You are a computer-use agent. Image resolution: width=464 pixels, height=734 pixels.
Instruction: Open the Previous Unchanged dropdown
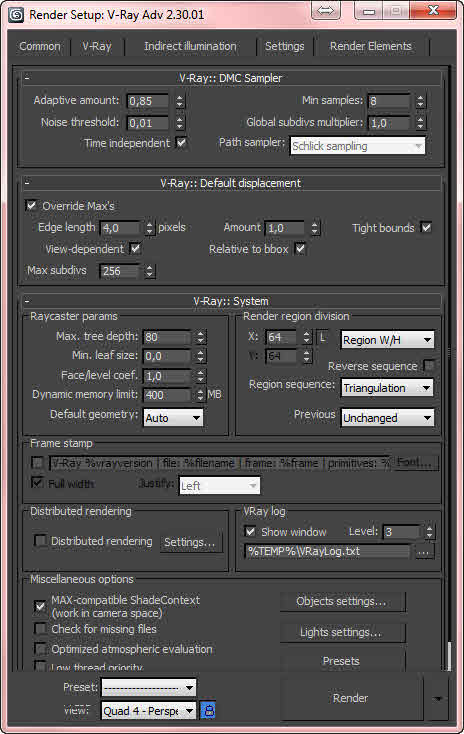pos(387,418)
